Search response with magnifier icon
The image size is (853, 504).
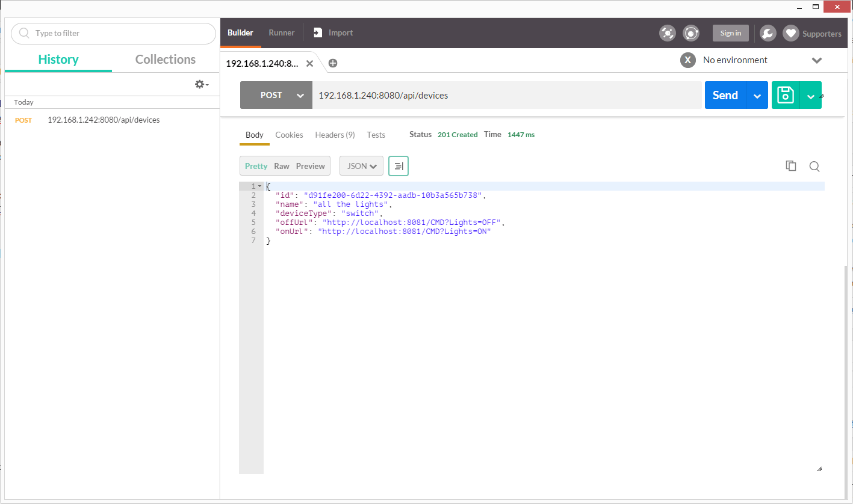coord(814,167)
